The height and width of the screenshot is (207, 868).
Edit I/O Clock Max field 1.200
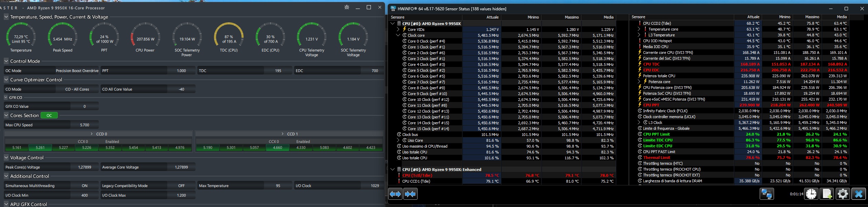(181, 195)
